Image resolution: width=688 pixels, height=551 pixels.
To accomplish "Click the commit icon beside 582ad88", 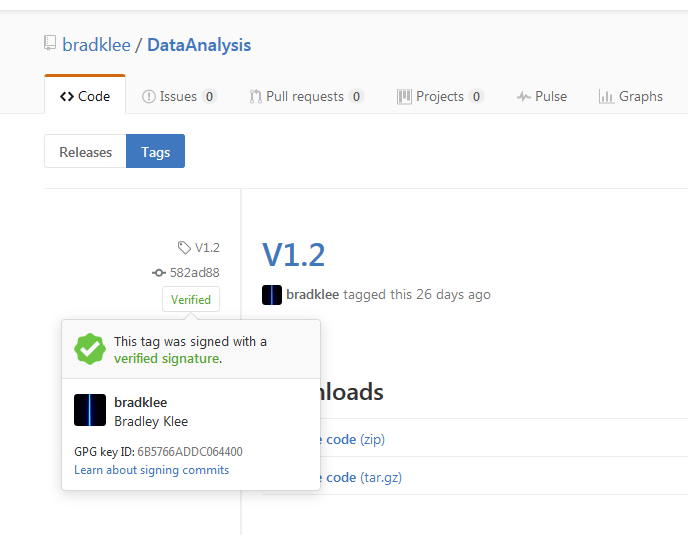I will pos(158,272).
